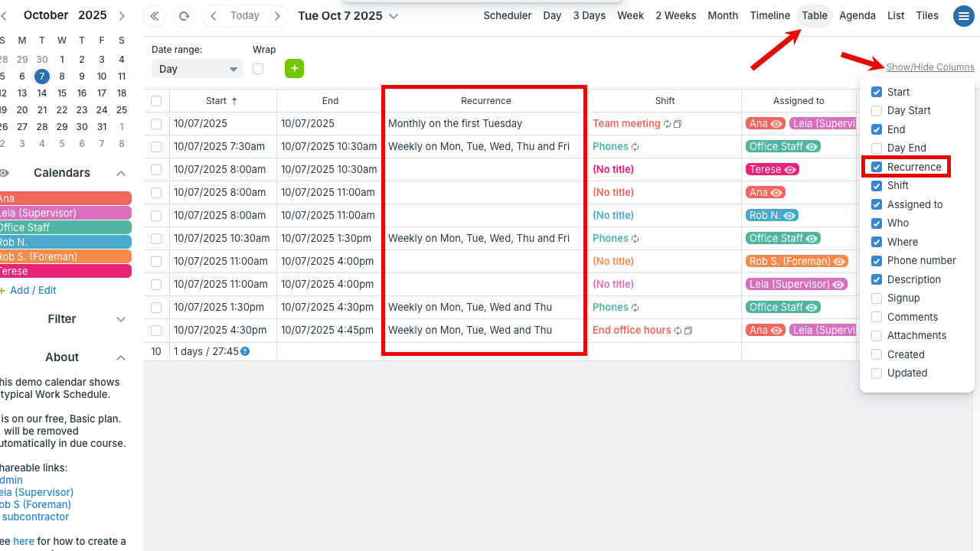Uncheck the Recurrence column checkbox
The width and height of the screenshot is (980, 551).
[877, 167]
